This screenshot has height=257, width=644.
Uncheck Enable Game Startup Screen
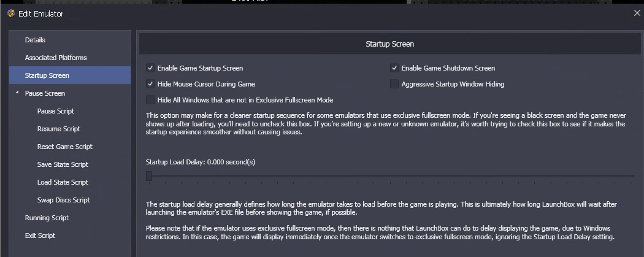(x=150, y=68)
